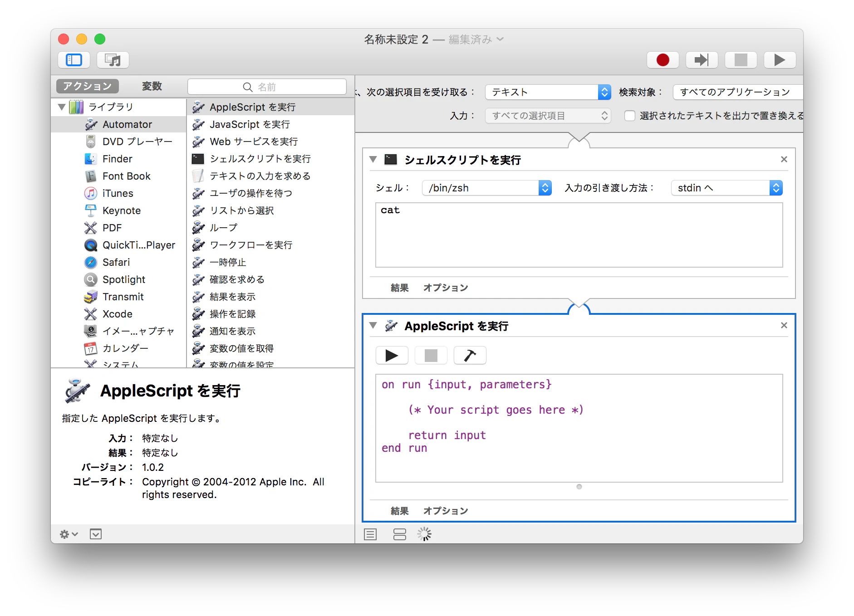This screenshot has width=854, height=616.
Task: Click inside the shell script cat text area
Action: point(579,235)
